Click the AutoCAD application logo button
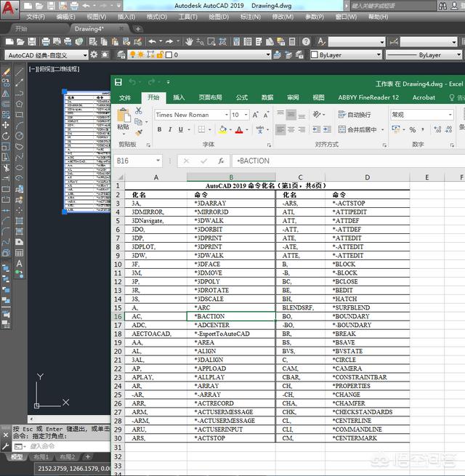 [x=9, y=9]
